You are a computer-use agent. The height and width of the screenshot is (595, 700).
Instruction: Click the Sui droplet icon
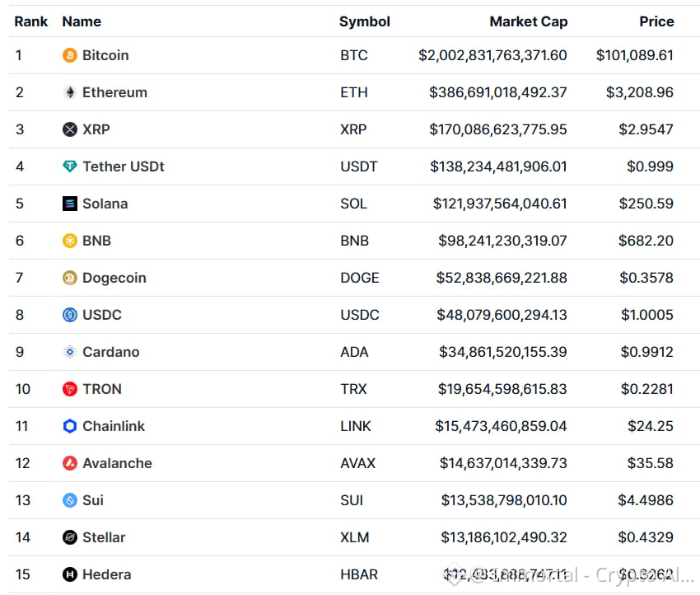pyautogui.click(x=70, y=500)
